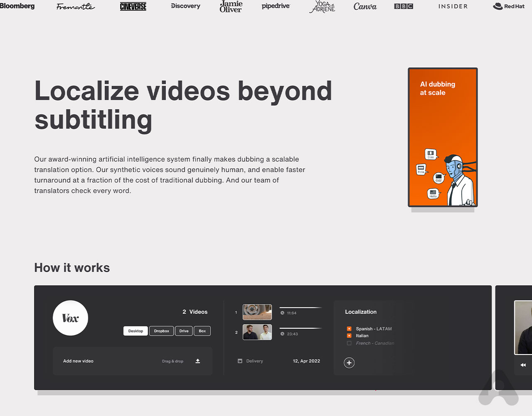Open the second video thumbnail with two men

(x=257, y=332)
